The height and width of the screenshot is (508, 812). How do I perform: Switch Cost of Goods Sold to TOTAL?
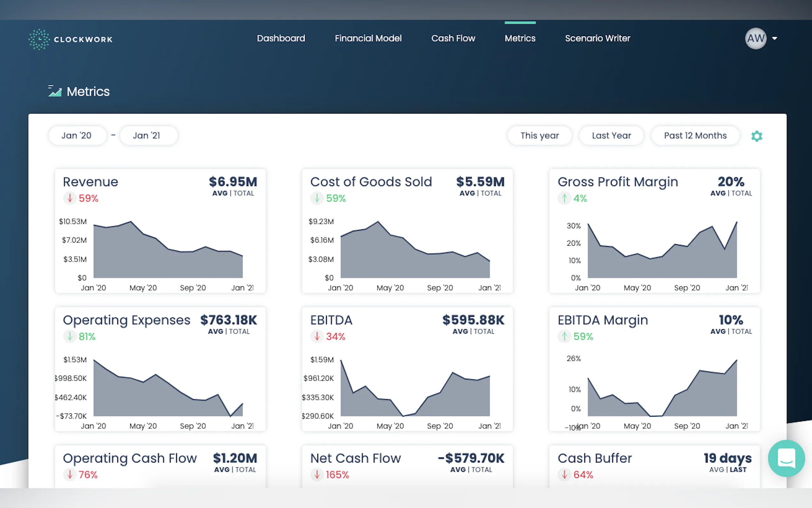491,193
